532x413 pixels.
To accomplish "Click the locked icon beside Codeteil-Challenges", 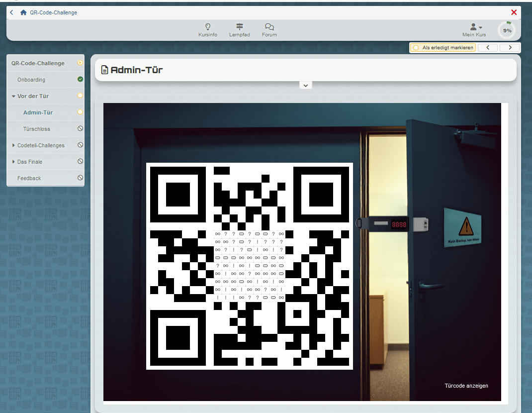I will point(80,145).
